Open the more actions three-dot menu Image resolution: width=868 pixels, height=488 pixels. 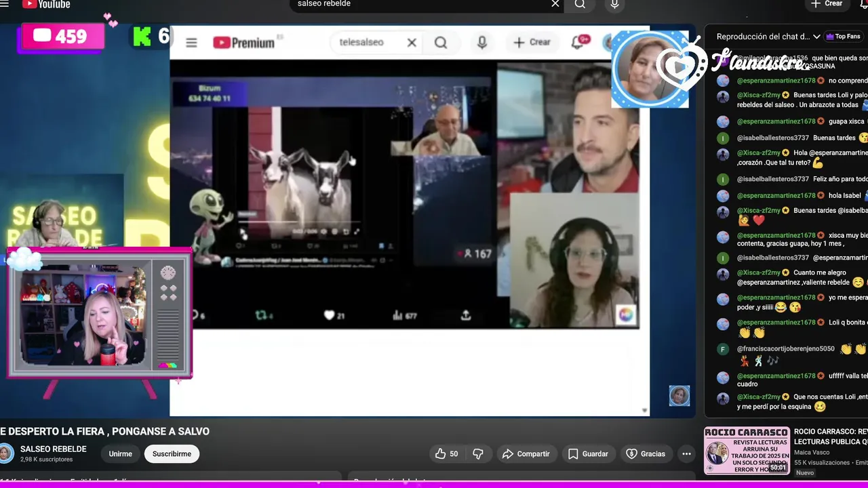coord(686,454)
